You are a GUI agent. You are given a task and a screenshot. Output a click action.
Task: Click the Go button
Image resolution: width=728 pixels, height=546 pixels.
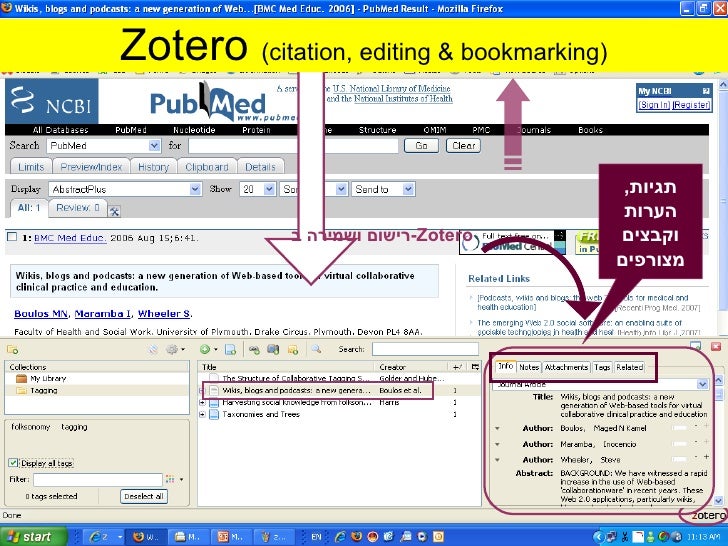[421, 146]
